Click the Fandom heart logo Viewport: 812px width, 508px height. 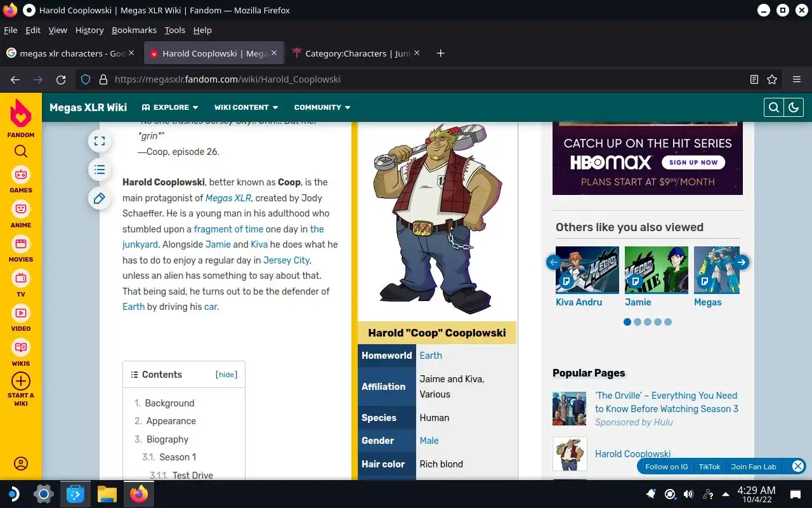point(21,114)
